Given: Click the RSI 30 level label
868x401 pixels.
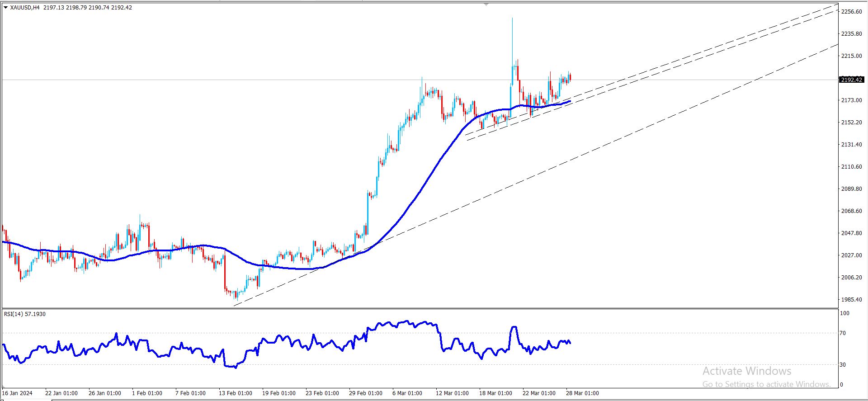Looking at the screenshot, I should 842,364.
